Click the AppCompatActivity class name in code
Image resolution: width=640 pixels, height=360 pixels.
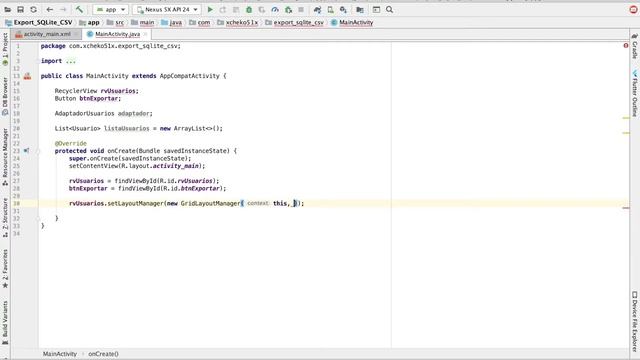click(x=189, y=76)
